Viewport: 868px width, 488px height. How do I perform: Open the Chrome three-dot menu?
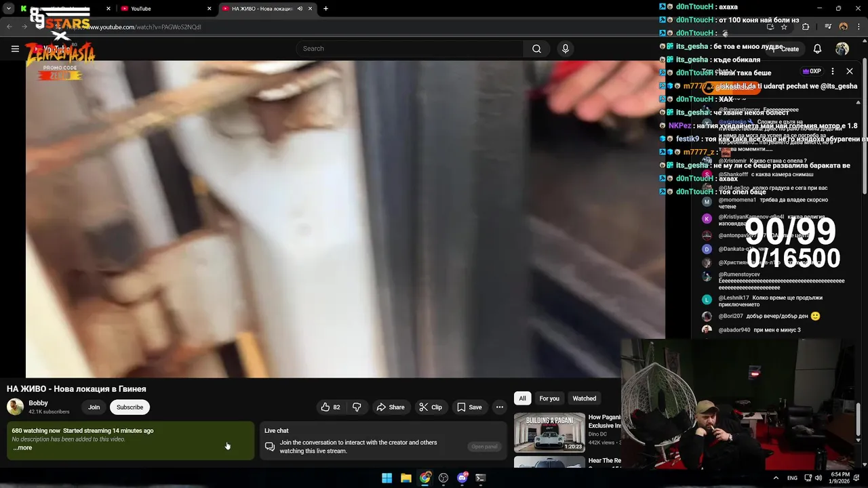click(x=858, y=27)
